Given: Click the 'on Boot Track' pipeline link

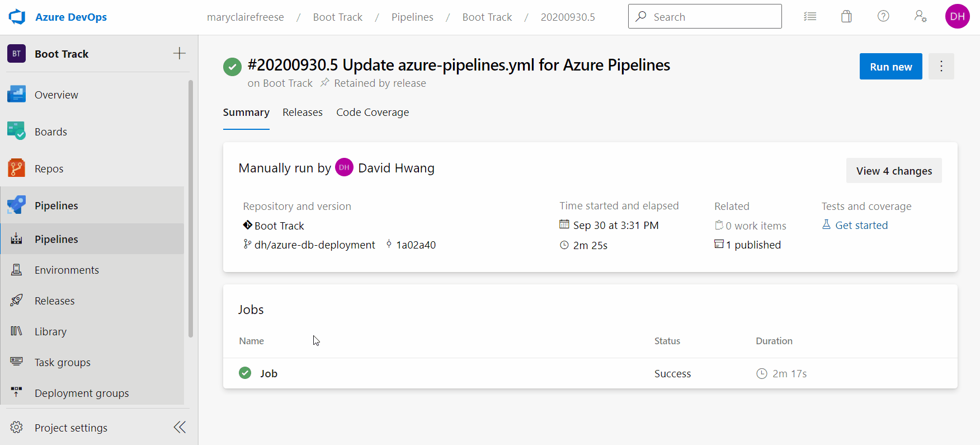Looking at the screenshot, I should [280, 83].
